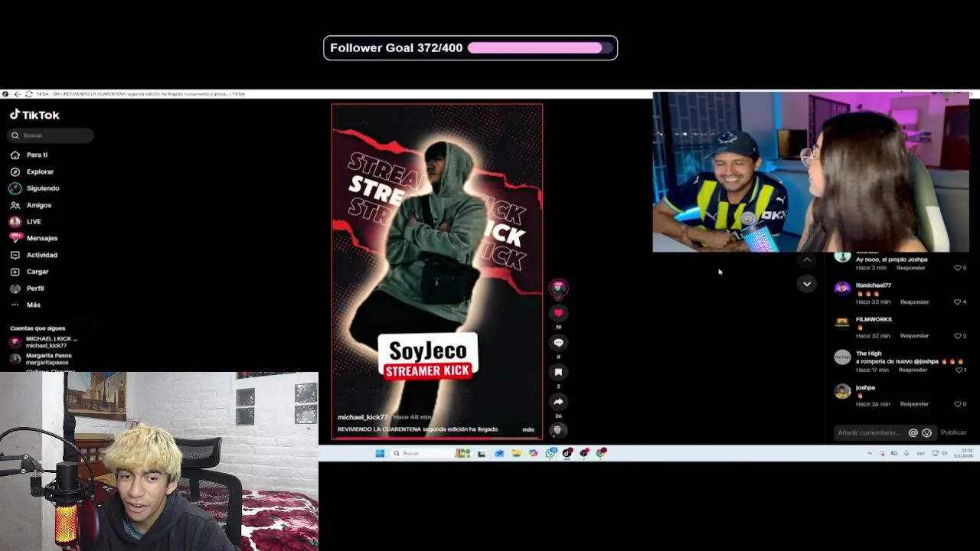Reload the TikTok page
This screenshot has width=980, height=551.
coord(28,94)
